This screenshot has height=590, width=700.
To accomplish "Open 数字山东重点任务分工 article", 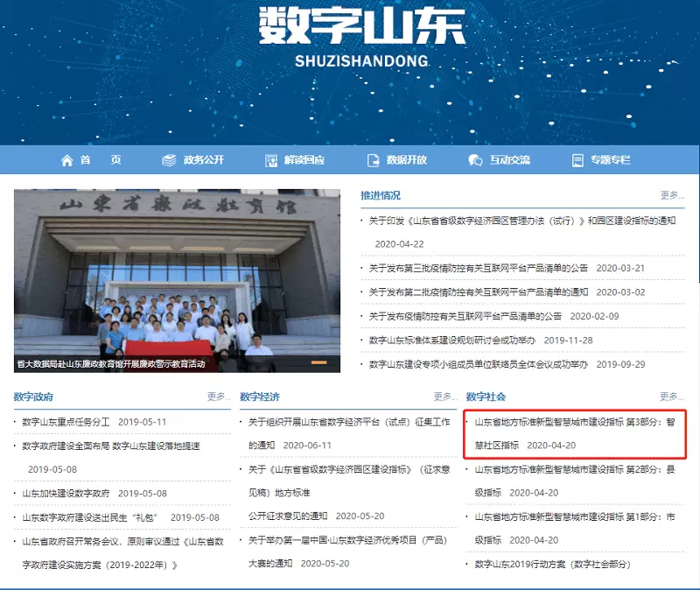I will 66,422.
